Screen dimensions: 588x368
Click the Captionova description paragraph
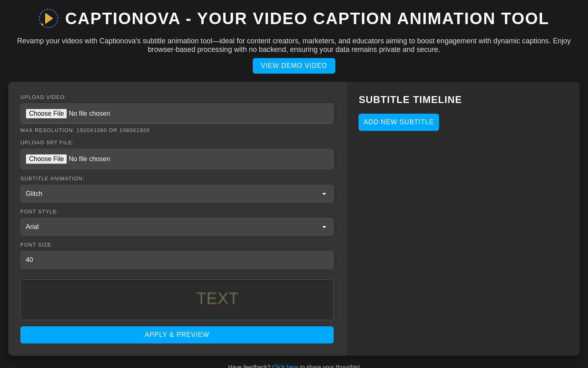pos(294,45)
